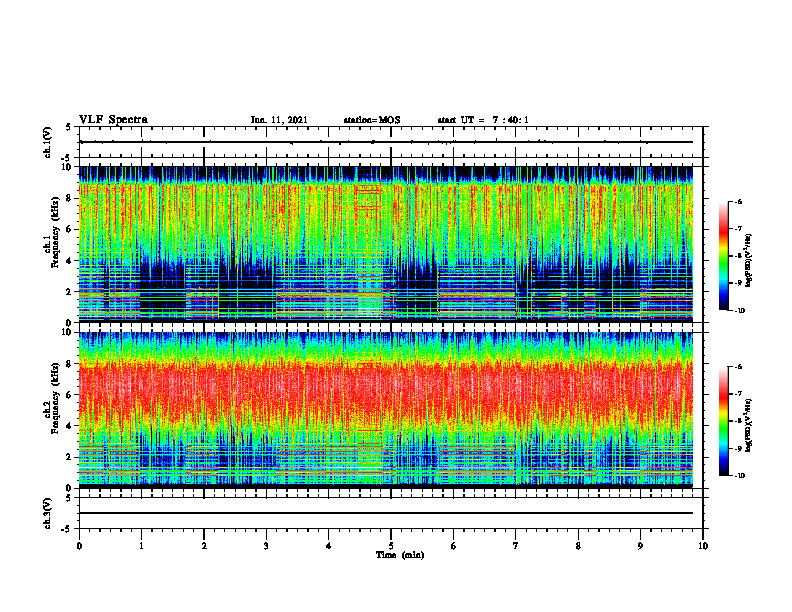This screenshot has width=792, height=612.
Task: Click the "VLF Spectra" title text
Action: click(114, 120)
